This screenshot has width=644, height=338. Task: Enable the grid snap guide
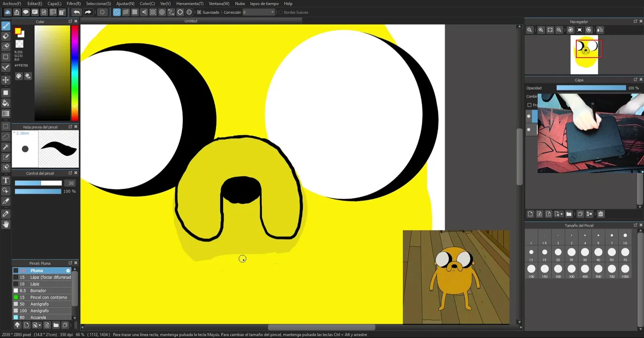pos(135,12)
